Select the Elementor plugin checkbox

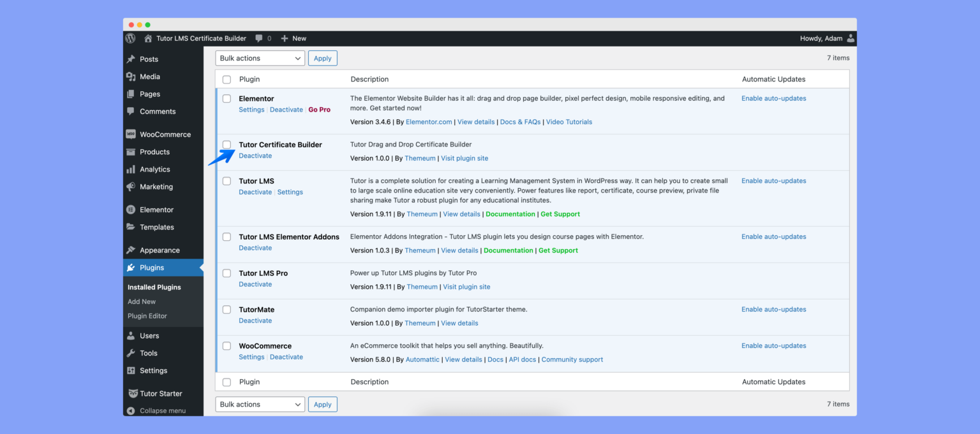coord(226,99)
